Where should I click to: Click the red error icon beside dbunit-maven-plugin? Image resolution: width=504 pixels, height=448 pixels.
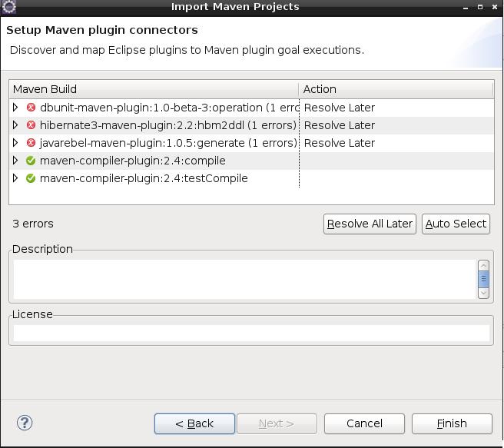[31, 108]
